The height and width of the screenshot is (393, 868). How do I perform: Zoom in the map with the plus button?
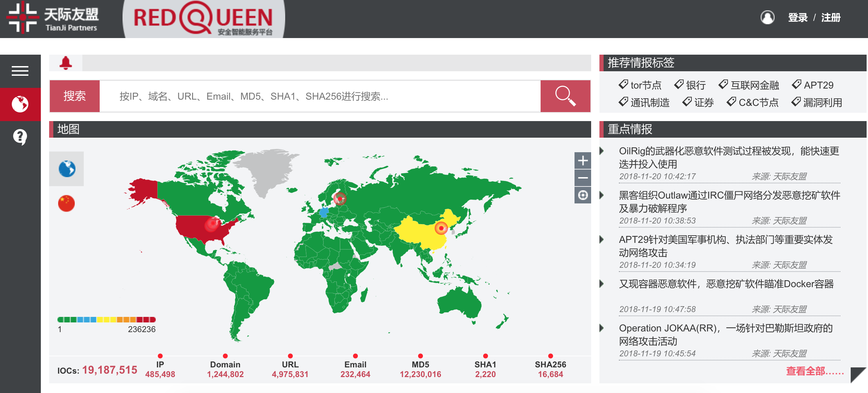(583, 161)
